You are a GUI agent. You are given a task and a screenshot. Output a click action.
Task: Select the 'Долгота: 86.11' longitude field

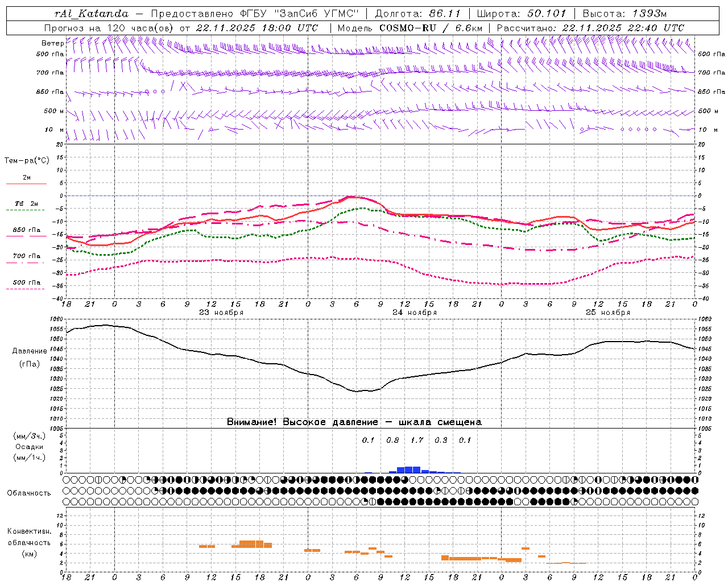[x=417, y=14]
